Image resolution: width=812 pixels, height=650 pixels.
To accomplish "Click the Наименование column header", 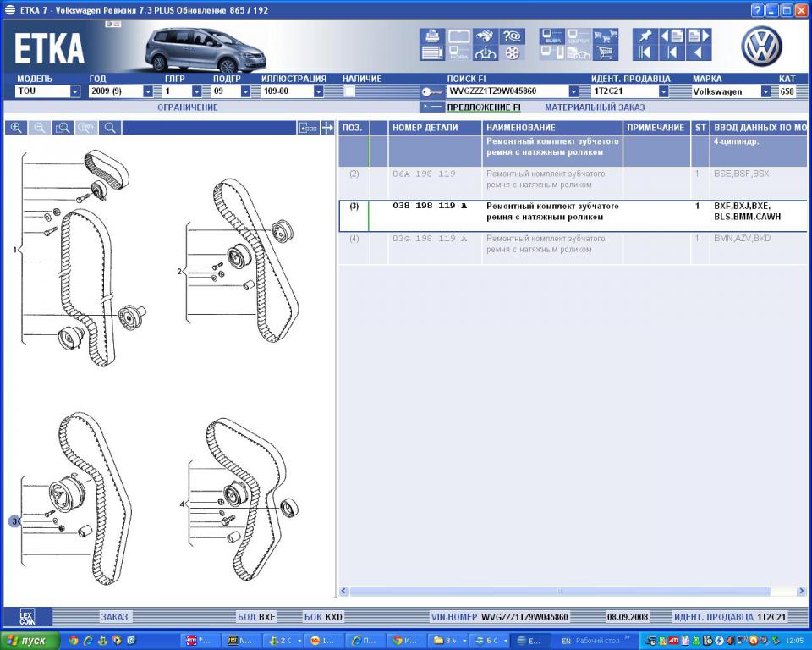I will point(552,128).
